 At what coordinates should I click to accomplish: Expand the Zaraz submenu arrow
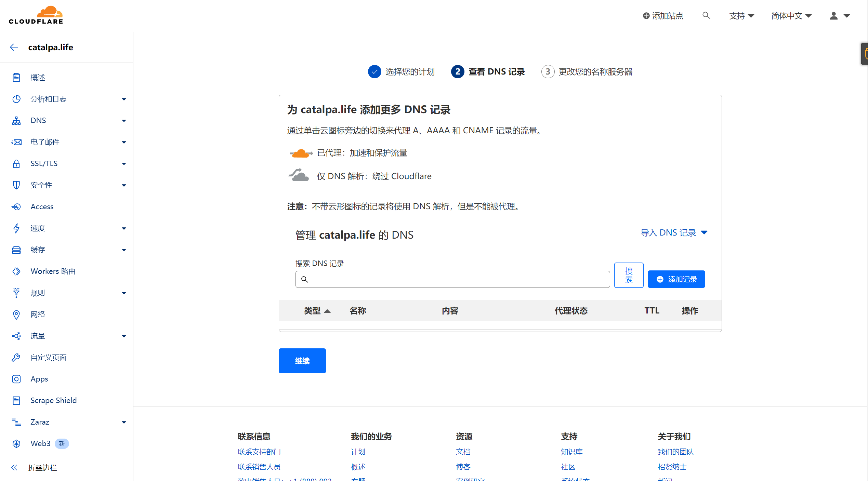(x=124, y=423)
